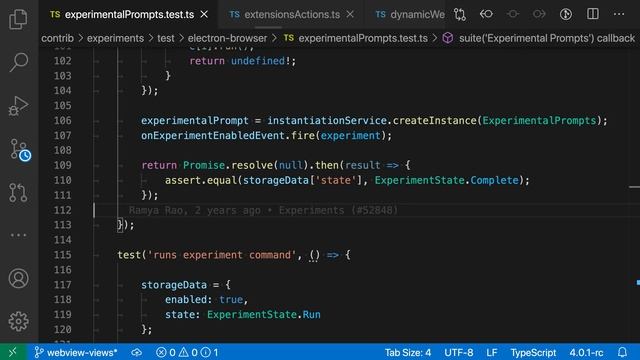Open a remote window from the status bar
This screenshot has width=640, height=360.
(x=13, y=352)
